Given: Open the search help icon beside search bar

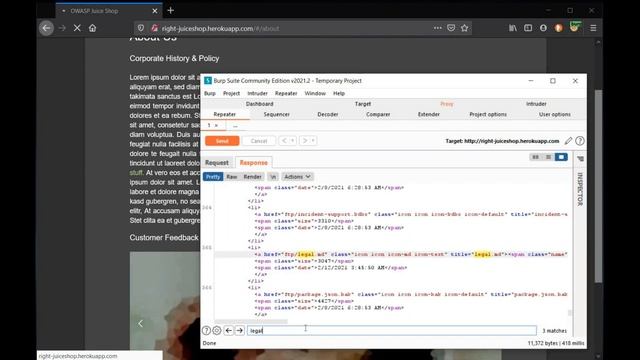Looking at the screenshot, I should 206,331.
